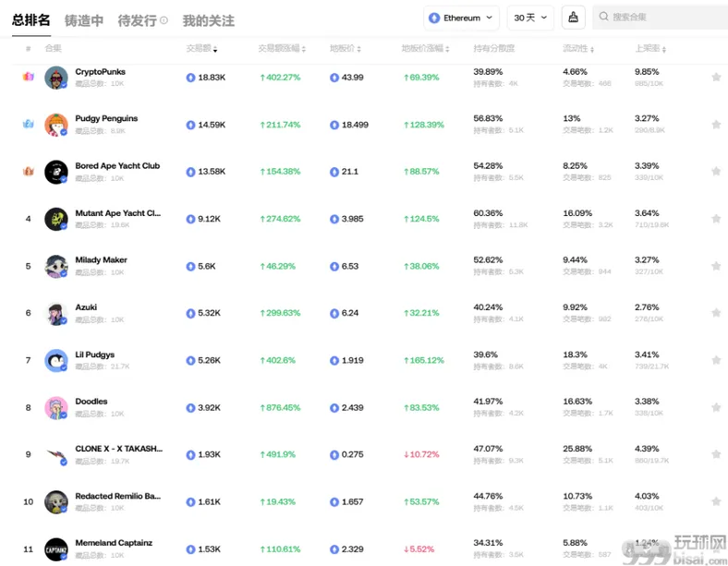Switch to the 待发行 tab
The image size is (728, 566).
[137, 20]
